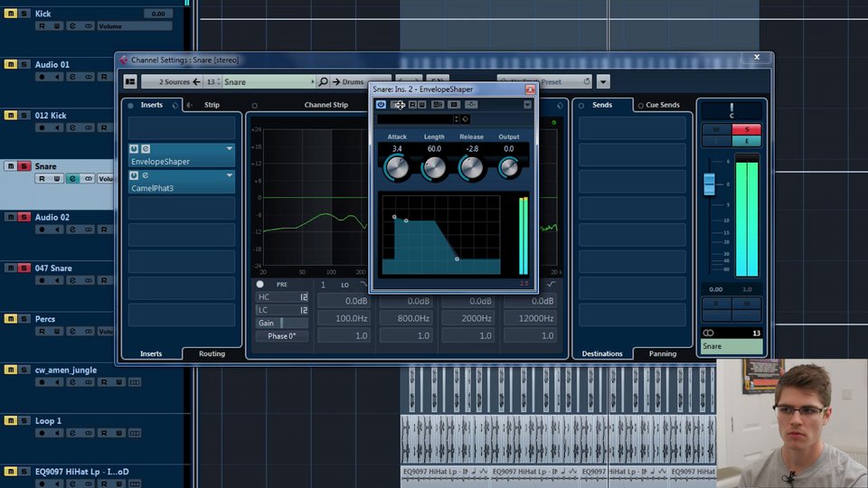Open the Channel Settings functions menu arrow
The height and width of the screenshot is (488, 868).
pyautogui.click(x=603, y=82)
